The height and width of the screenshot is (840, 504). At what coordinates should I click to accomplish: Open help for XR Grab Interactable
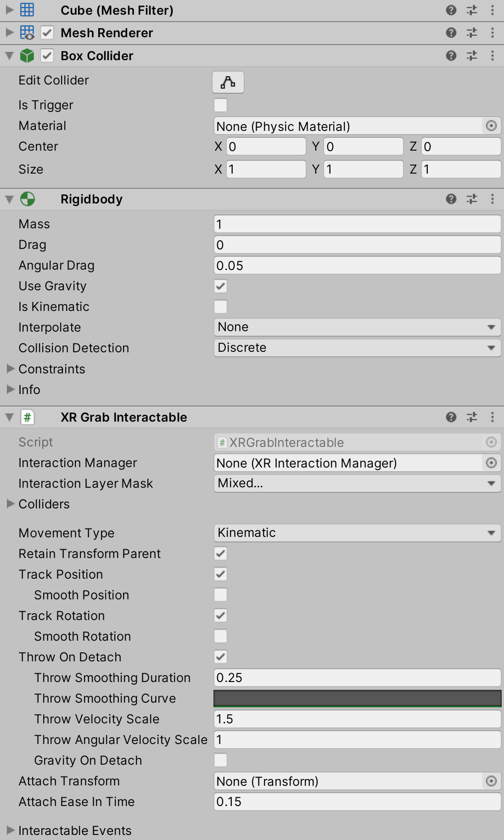coord(451,417)
